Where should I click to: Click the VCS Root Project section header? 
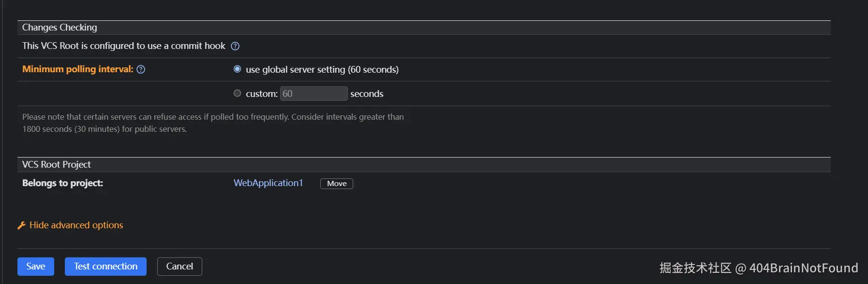pyautogui.click(x=56, y=164)
